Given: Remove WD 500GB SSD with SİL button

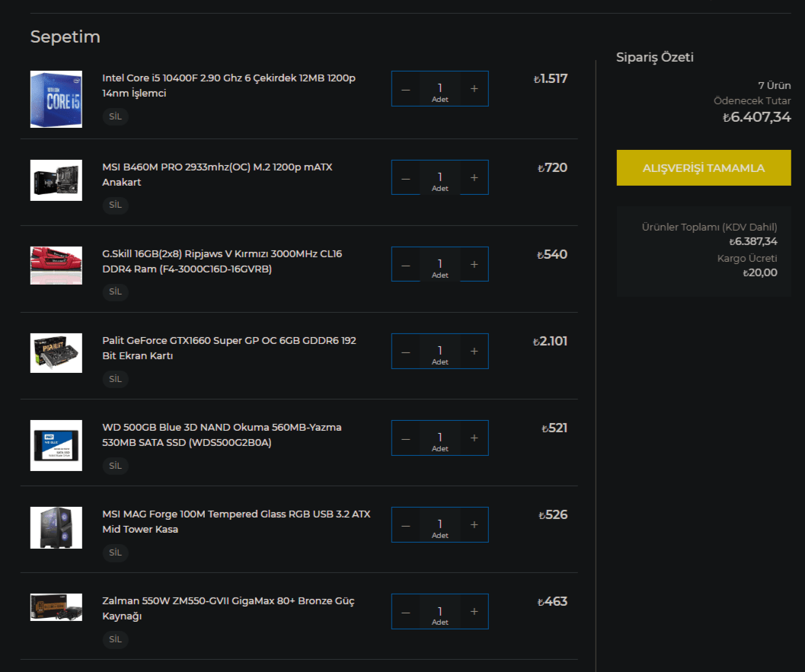Looking at the screenshot, I should tap(116, 465).
